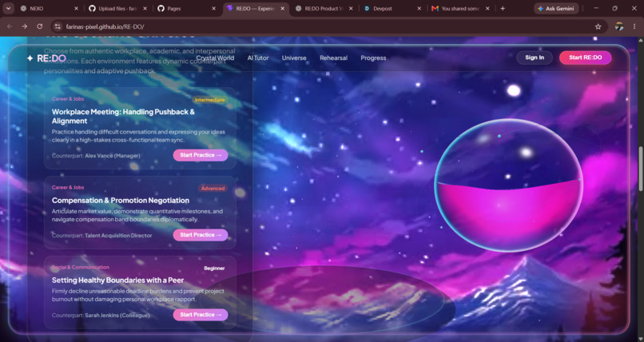Select the Setting Healthy Boundaries with a Peer title
This screenshot has width=644, height=342.
tap(117, 280)
